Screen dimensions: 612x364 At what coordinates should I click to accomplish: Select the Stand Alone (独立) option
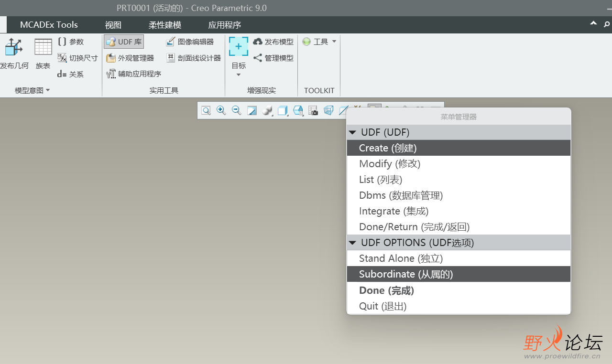coord(459,258)
